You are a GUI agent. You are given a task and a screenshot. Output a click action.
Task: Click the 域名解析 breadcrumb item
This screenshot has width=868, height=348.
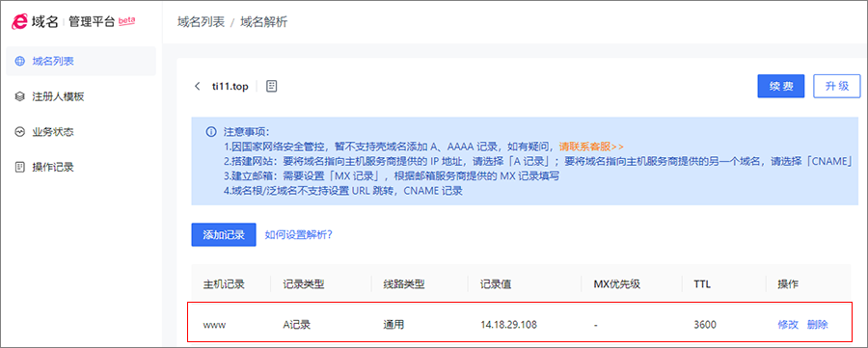(x=264, y=23)
